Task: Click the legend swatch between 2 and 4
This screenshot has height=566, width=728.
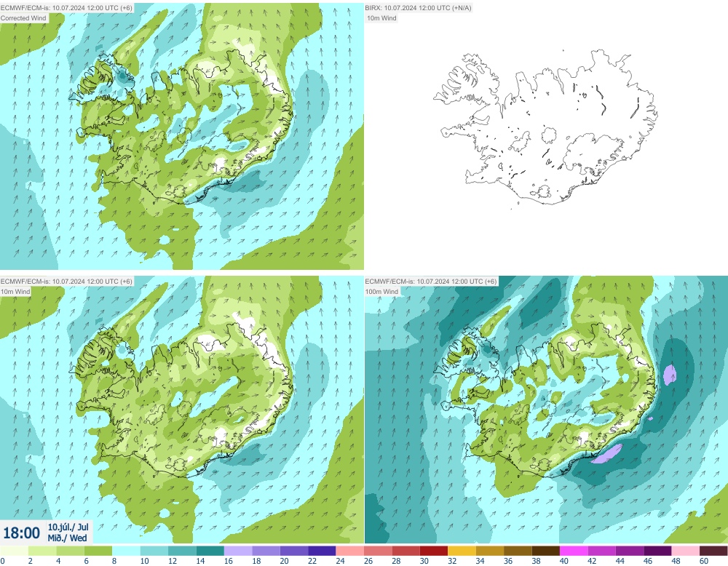Action: pyautogui.click(x=42, y=551)
